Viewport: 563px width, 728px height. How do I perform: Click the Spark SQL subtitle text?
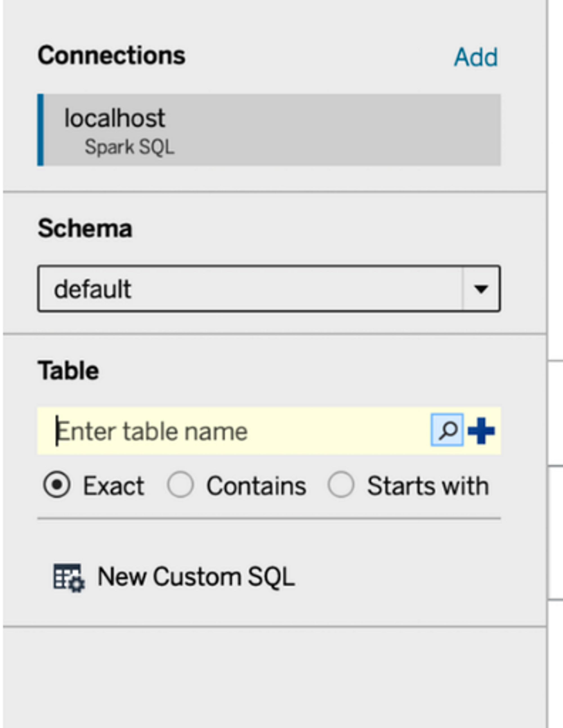[x=129, y=147]
